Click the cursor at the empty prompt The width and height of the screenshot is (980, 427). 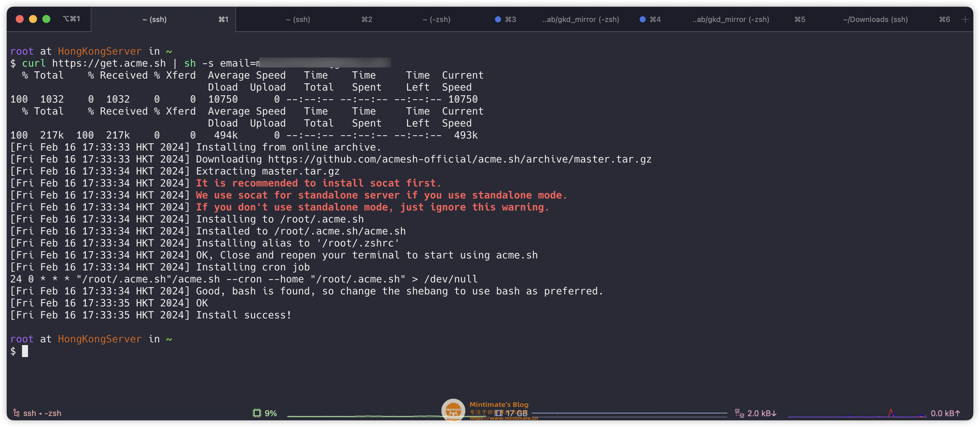[25, 351]
